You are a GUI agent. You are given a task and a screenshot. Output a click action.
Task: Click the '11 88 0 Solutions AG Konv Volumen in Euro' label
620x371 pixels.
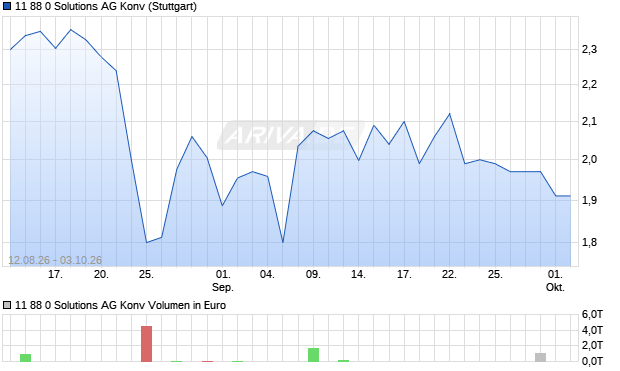[120, 305]
